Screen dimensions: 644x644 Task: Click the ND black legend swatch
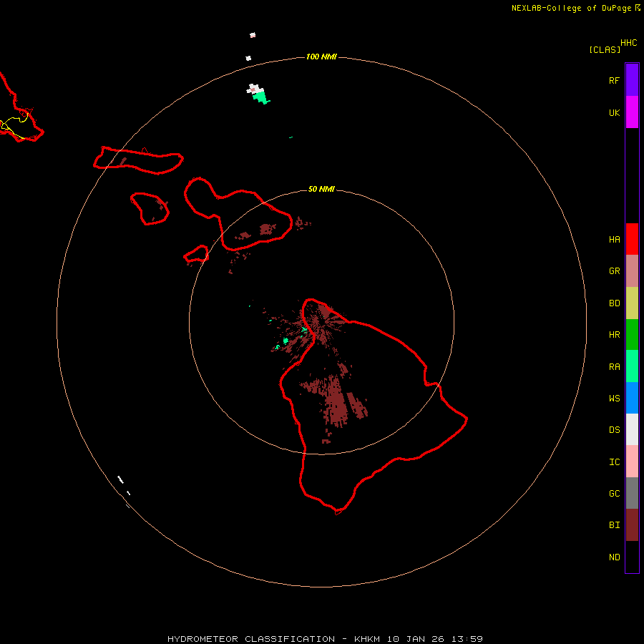pyautogui.click(x=632, y=557)
